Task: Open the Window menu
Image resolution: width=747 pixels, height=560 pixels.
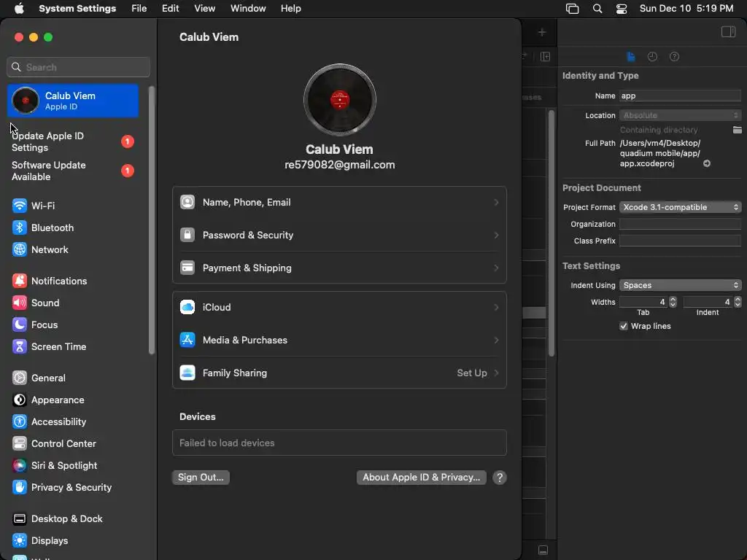Action: coord(248,9)
